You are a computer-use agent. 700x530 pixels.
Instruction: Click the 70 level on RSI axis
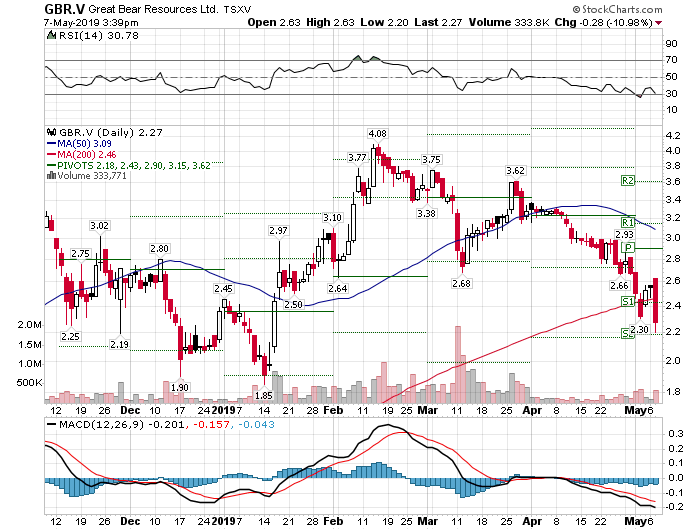pos(671,60)
